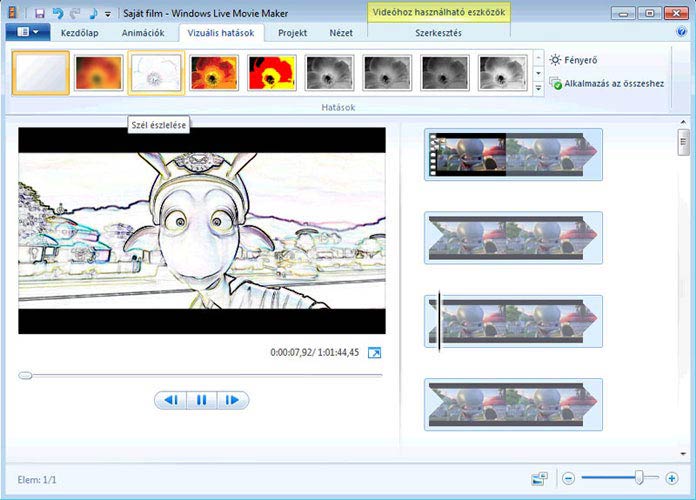Switch to the Animációk tab
The width and height of the screenshot is (696, 500).
tap(143, 33)
